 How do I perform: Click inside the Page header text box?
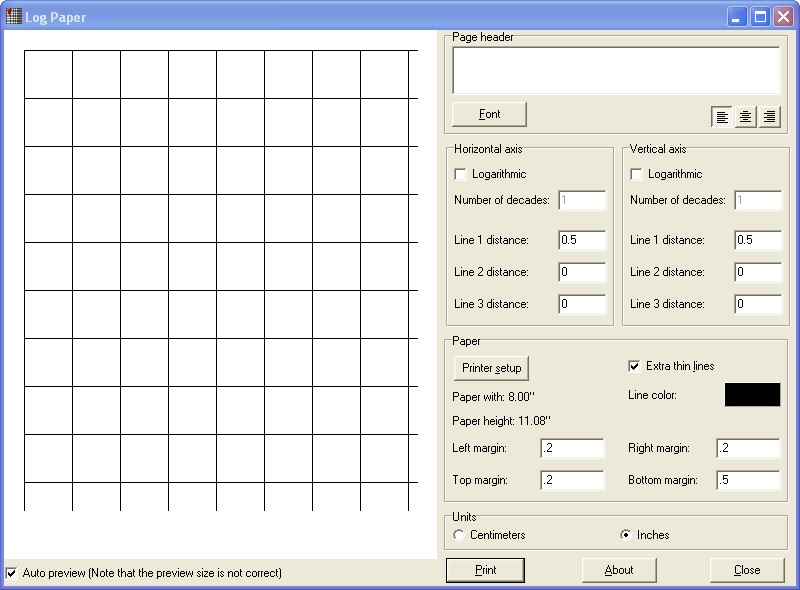coord(616,70)
